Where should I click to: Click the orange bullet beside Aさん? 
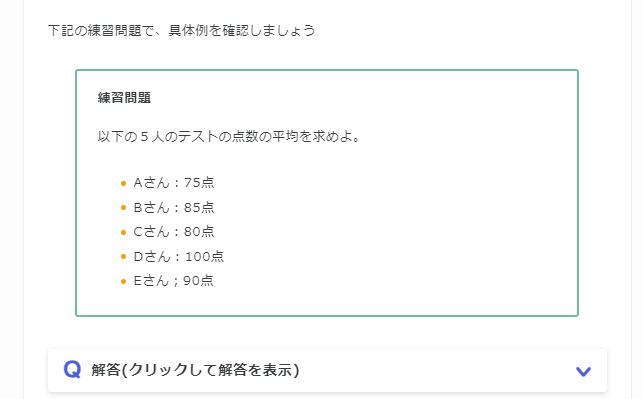123,183
